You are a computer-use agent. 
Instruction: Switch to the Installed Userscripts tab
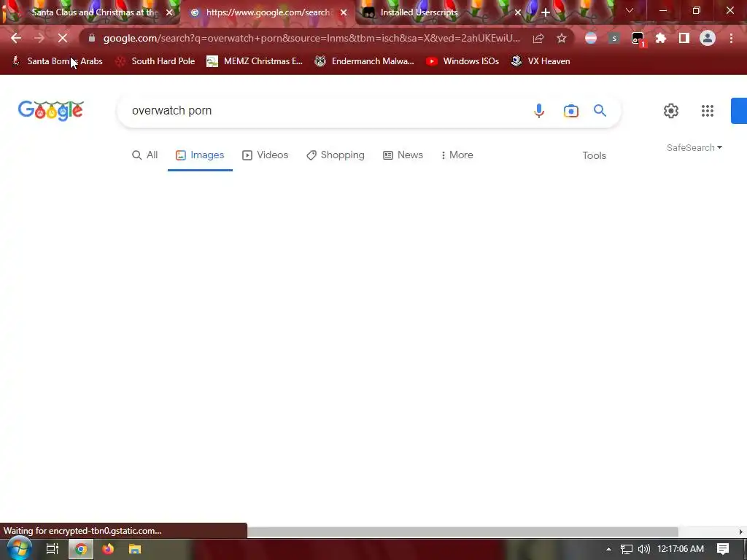click(x=441, y=12)
